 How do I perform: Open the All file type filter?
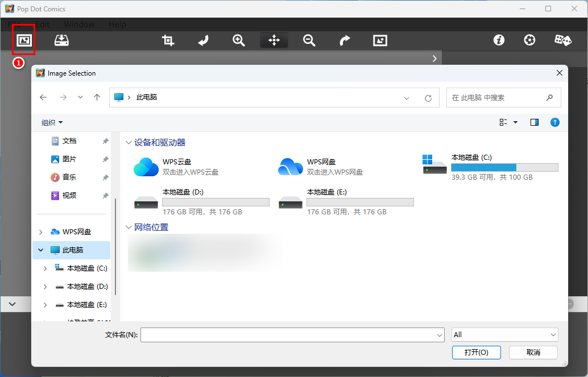click(505, 335)
